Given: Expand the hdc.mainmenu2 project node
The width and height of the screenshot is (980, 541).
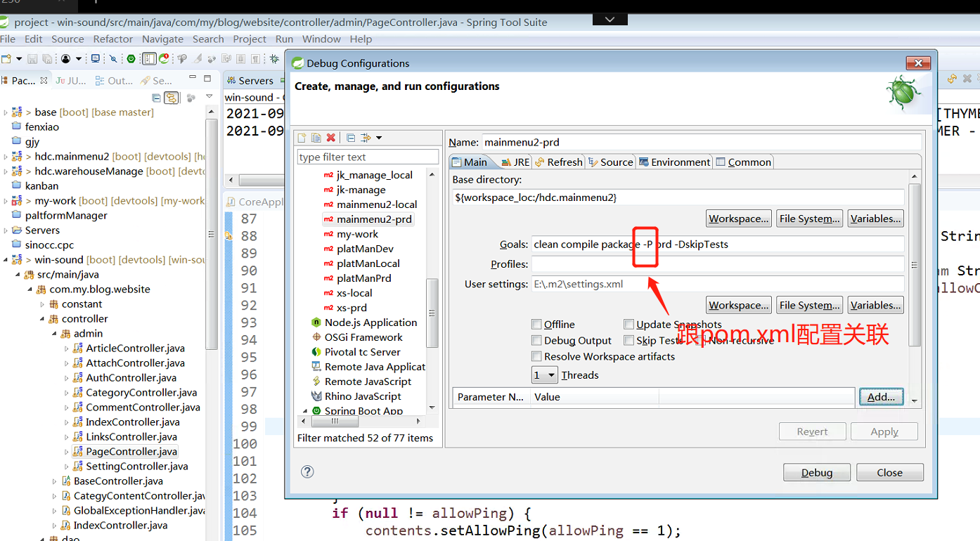Looking at the screenshot, I should tap(6, 157).
